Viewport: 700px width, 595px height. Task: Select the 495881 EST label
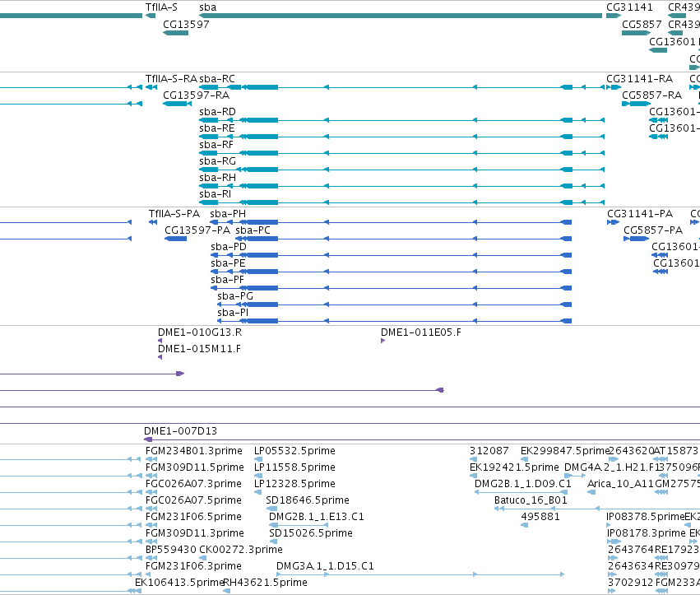point(540,517)
